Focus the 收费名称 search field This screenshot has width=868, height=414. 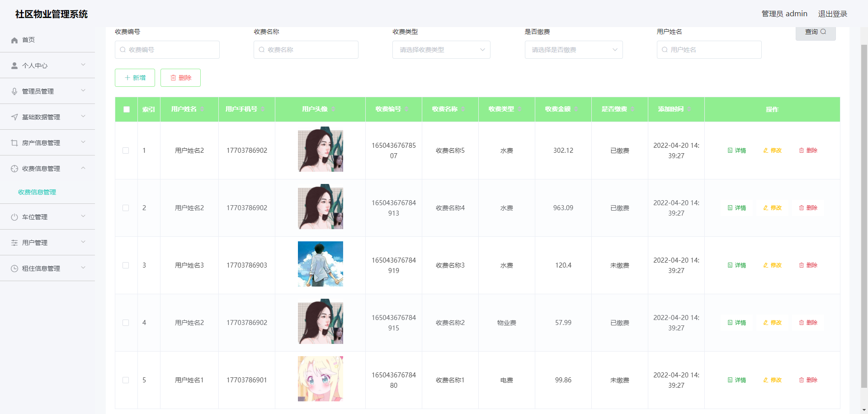click(306, 50)
